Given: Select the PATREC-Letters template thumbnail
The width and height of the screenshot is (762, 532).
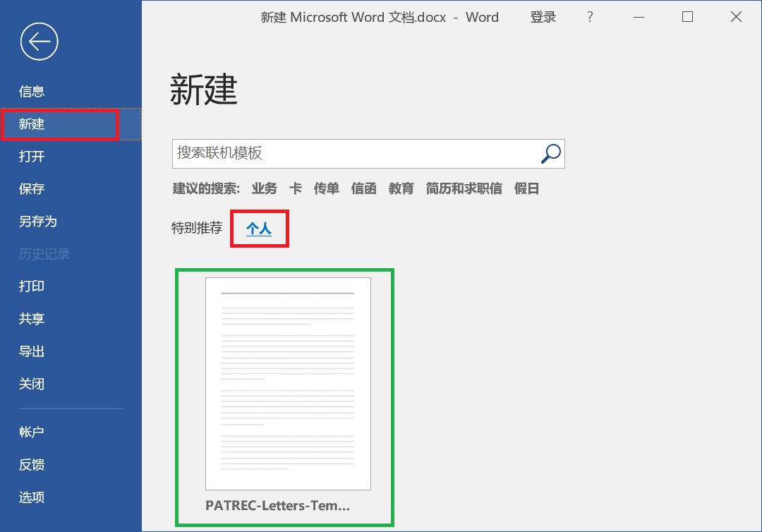Looking at the screenshot, I should [286, 383].
